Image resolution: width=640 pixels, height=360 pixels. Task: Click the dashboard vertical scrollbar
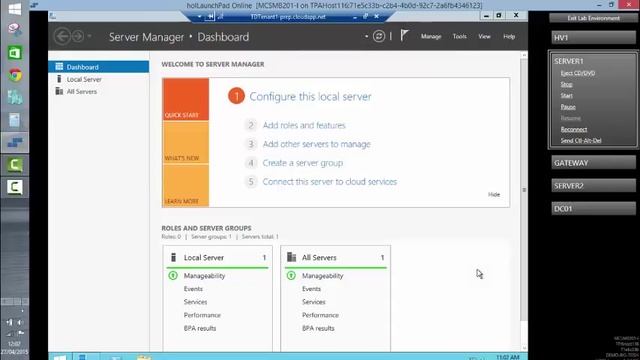[x=524, y=189]
